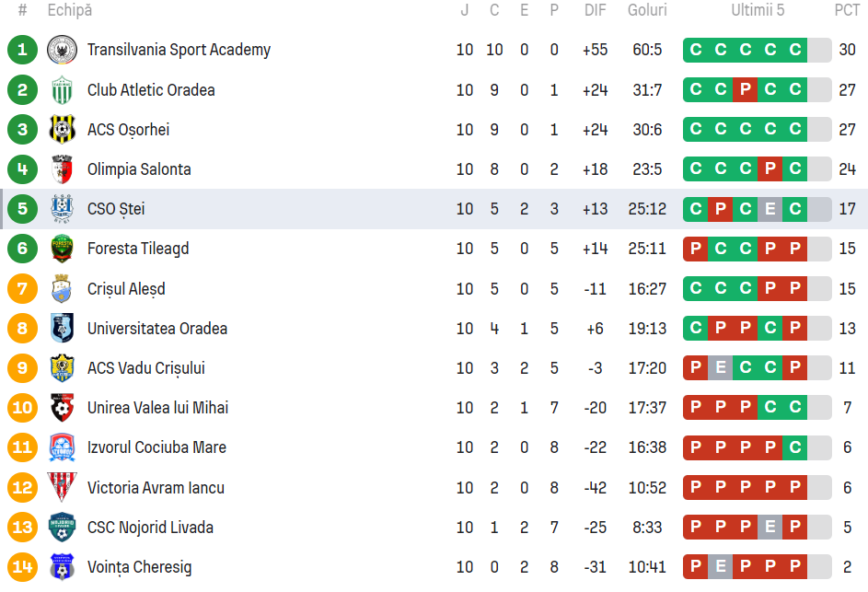Click the Foresta Tileagd team crest

(62, 249)
